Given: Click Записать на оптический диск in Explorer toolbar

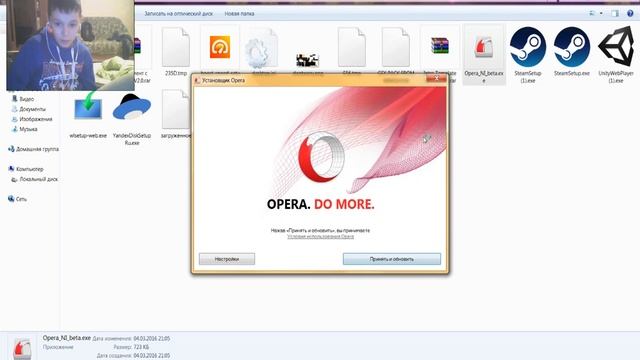Looking at the screenshot, I should click(179, 13).
